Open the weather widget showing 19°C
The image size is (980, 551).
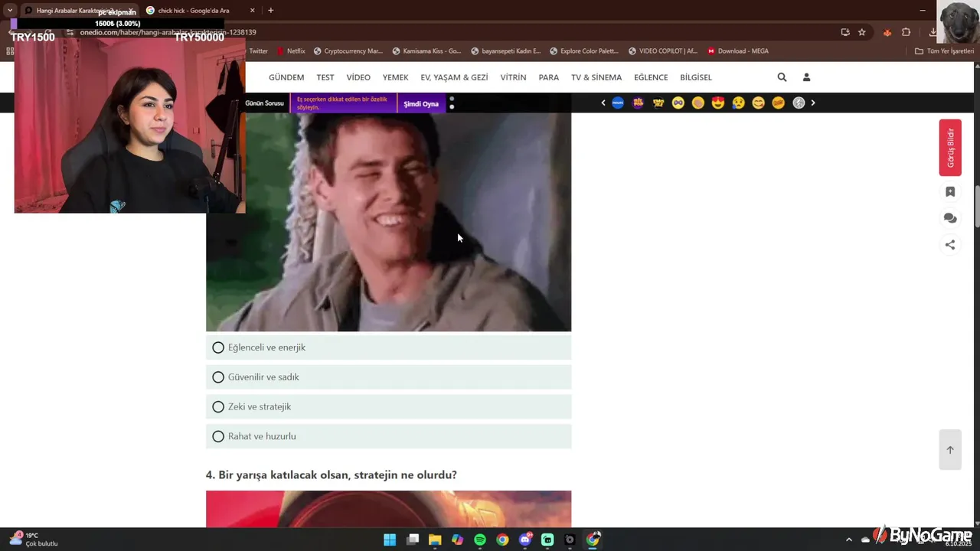[x=34, y=540]
